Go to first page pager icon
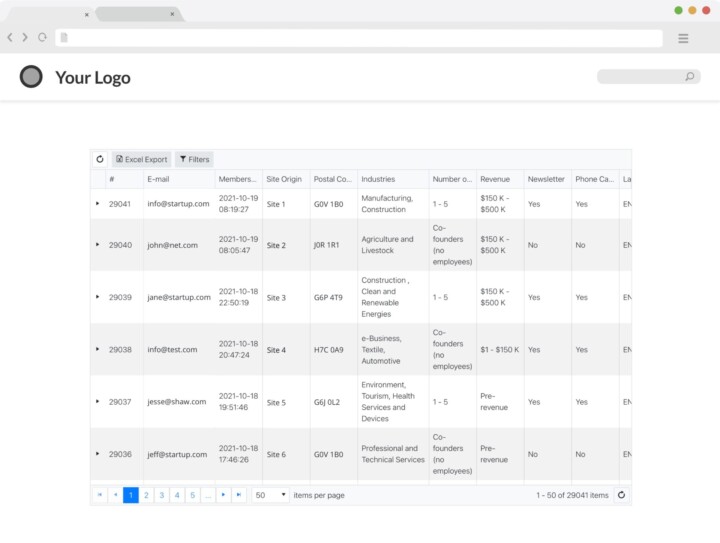The width and height of the screenshot is (720, 543). pyautogui.click(x=100, y=495)
